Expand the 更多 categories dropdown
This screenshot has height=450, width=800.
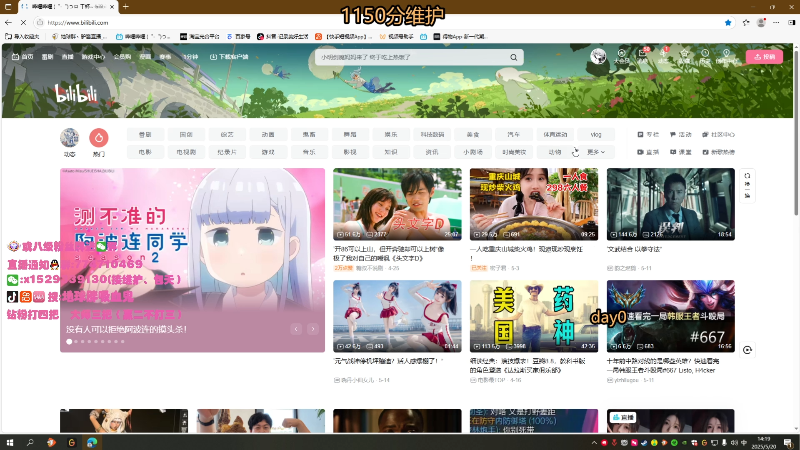tap(596, 152)
